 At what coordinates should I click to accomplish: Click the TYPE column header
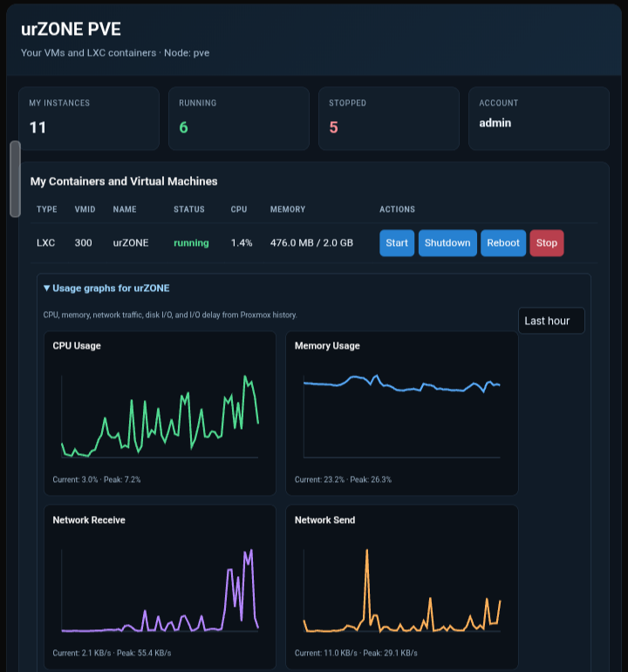[x=47, y=209]
